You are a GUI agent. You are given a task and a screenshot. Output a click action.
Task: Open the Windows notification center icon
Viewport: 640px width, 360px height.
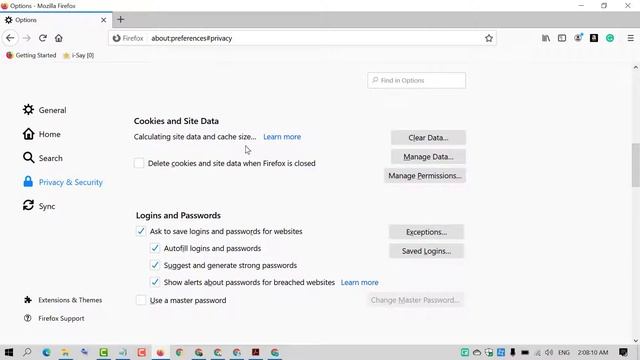click(623, 352)
